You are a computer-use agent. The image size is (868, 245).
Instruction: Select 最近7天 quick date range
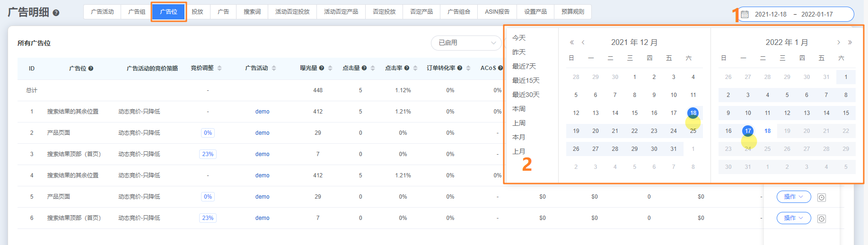(x=524, y=66)
